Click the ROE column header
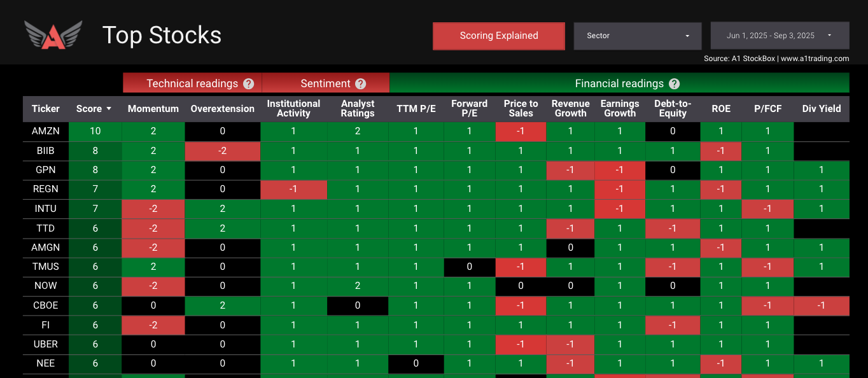 [721, 109]
